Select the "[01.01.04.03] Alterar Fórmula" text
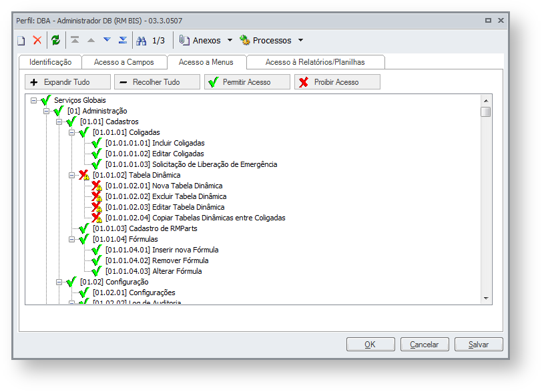The width and height of the screenshot is (542, 392). (x=154, y=271)
